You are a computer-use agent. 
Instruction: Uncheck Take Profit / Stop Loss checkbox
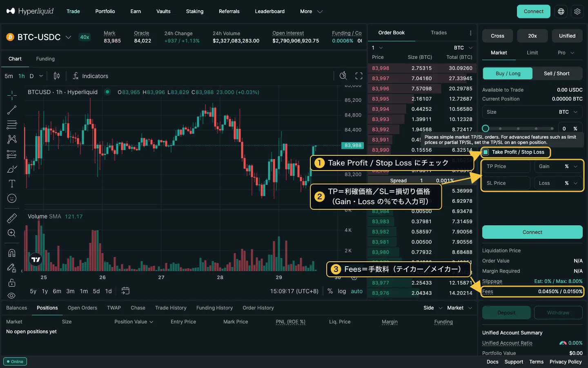pos(486,152)
